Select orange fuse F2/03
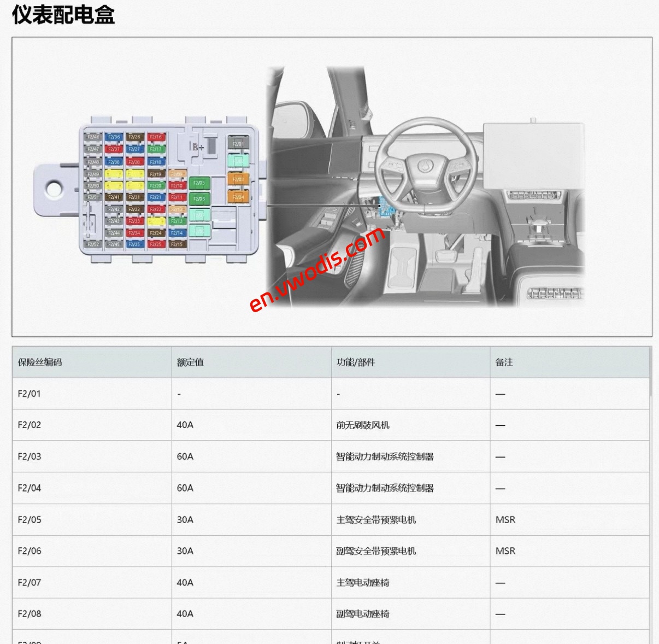This screenshot has height=644, width=659. point(238,180)
